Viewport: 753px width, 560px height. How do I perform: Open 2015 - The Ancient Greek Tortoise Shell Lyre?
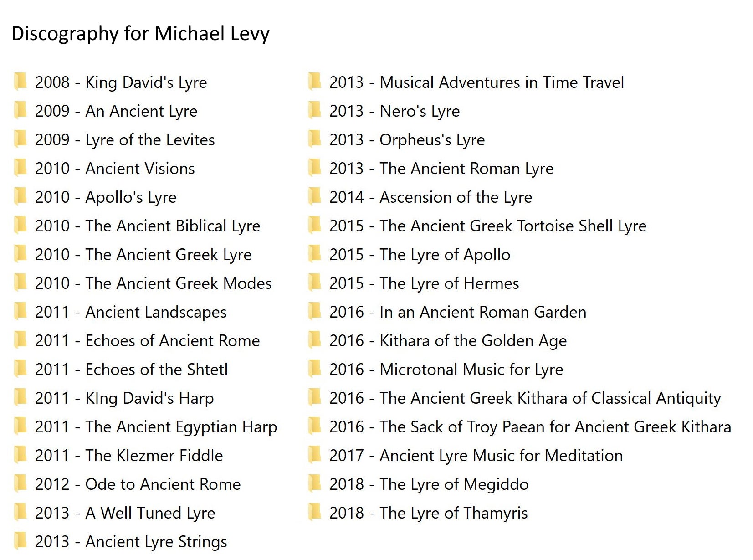pyautogui.click(x=487, y=226)
